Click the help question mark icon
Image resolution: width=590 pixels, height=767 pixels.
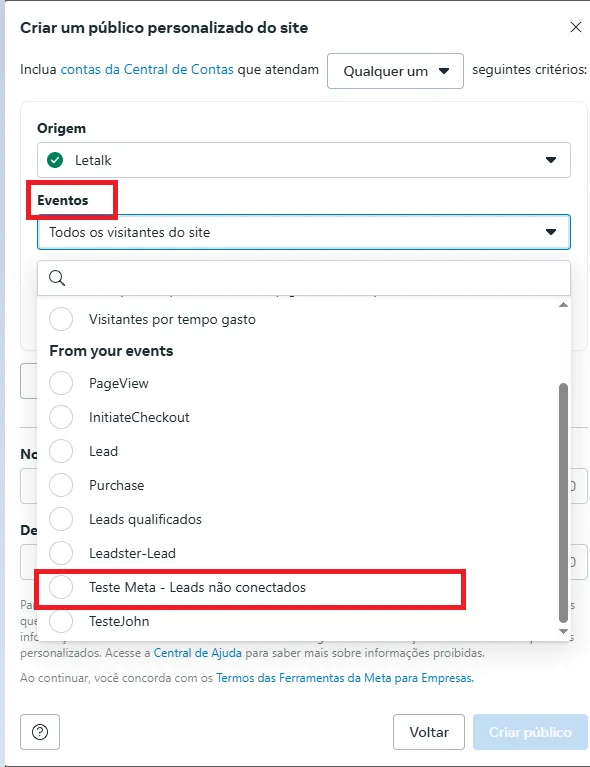40,732
